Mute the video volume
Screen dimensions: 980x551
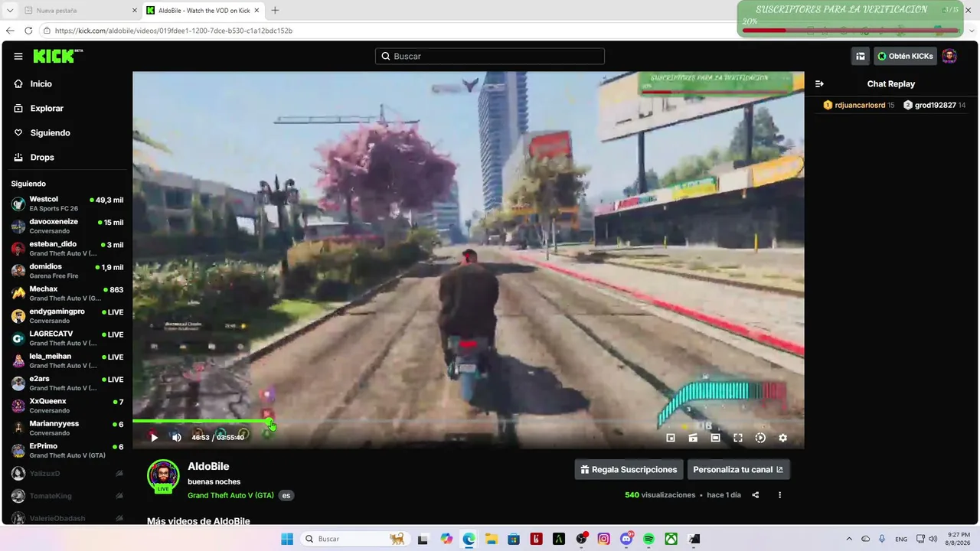click(176, 438)
